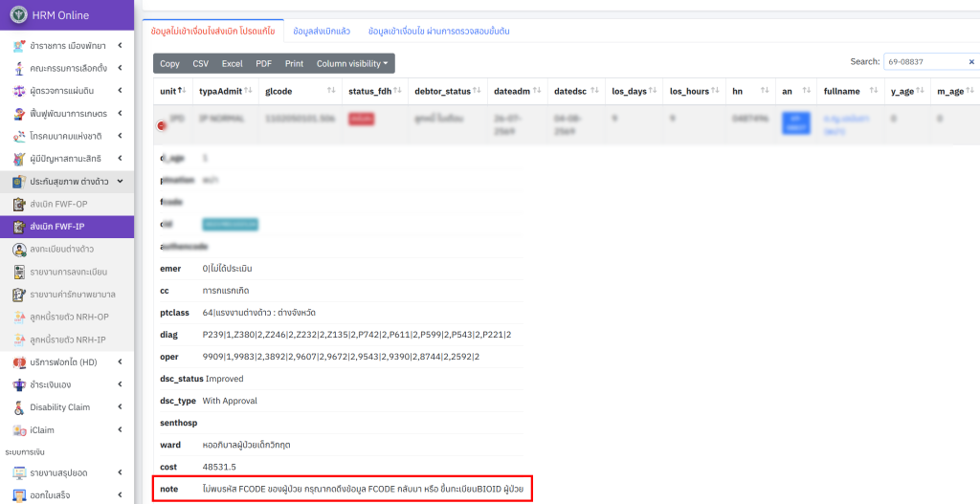The image size is (980, 504).
Task: Expand the iClaim menu chevron
Action: [120, 430]
